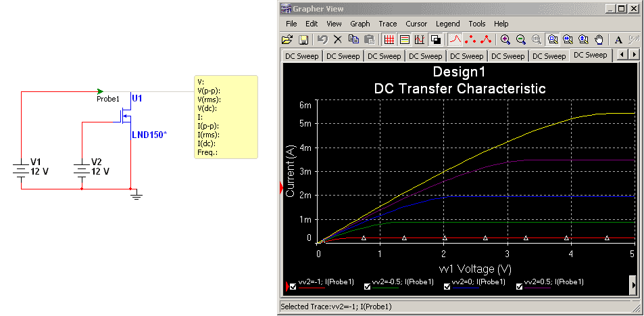Click the Undo arrow icon

pos(323,39)
